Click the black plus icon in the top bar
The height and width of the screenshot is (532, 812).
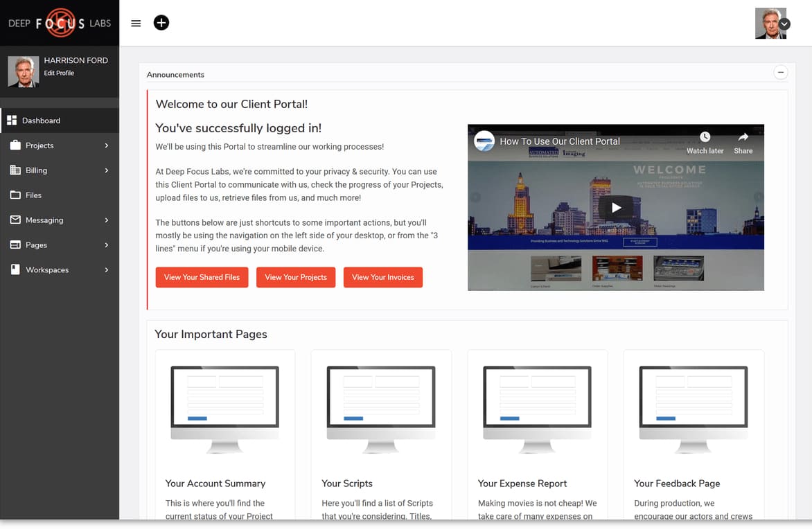[x=161, y=22]
